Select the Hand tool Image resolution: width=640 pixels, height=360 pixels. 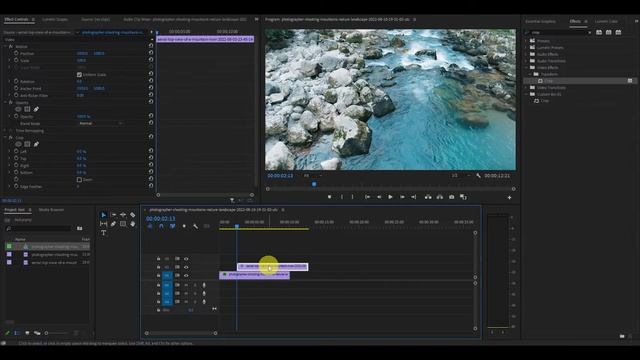point(133,224)
